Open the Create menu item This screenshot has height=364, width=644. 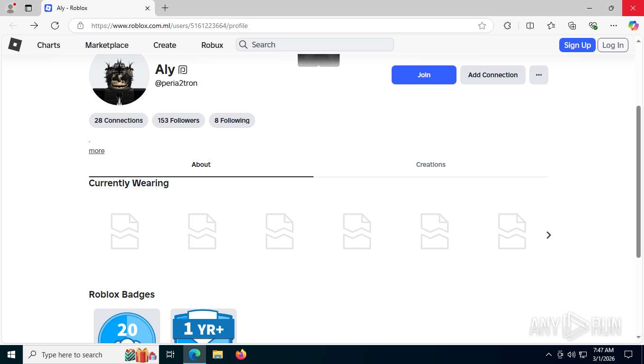click(165, 45)
